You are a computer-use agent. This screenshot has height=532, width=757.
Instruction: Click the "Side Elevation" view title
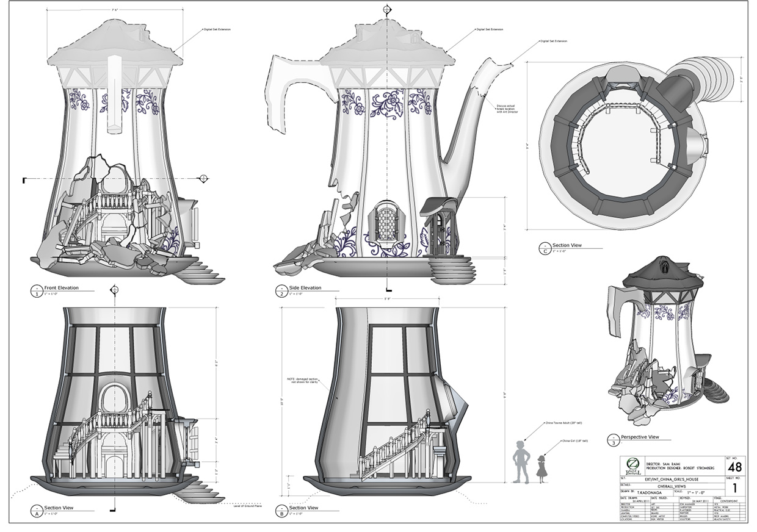305,288
